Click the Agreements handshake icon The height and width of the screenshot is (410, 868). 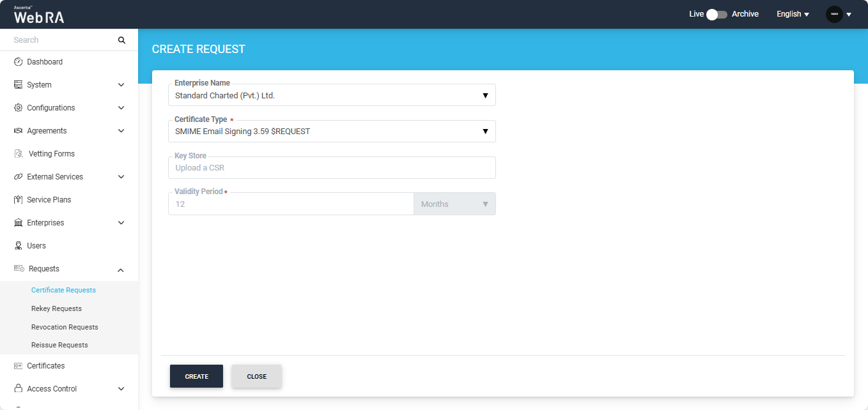pyautogui.click(x=19, y=131)
